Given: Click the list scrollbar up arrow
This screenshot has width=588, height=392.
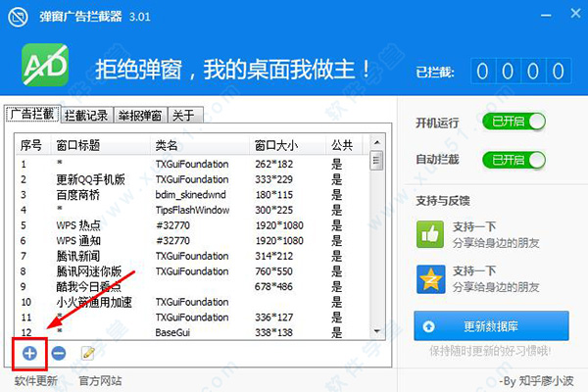Looking at the screenshot, I should pyautogui.click(x=377, y=142).
